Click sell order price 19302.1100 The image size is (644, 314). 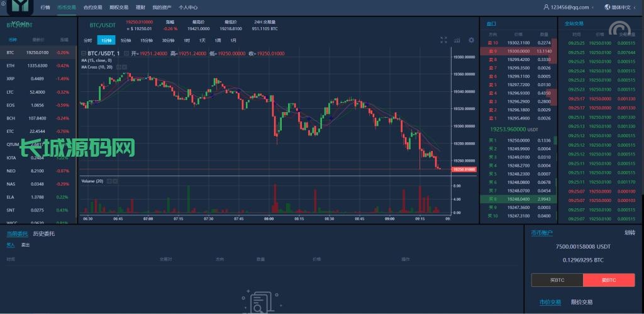[x=518, y=43]
